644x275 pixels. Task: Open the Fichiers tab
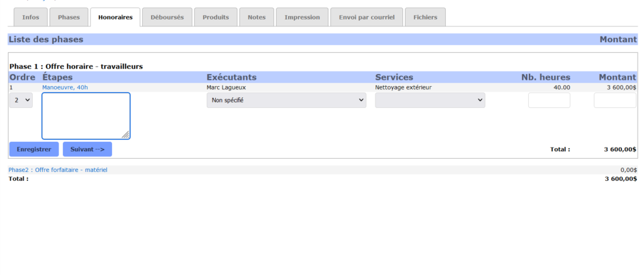pos(425,18)
